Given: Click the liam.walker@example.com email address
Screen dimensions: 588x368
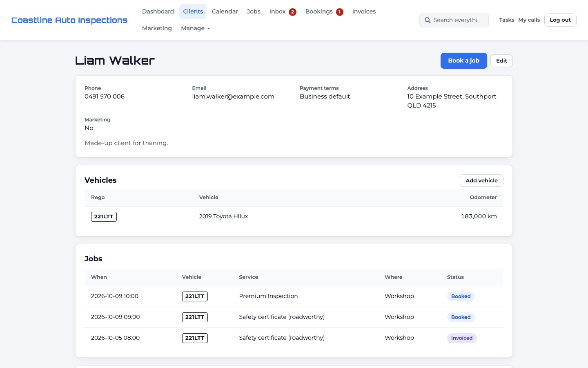Looking at the screenshot, I should click(x=233, y=96).
